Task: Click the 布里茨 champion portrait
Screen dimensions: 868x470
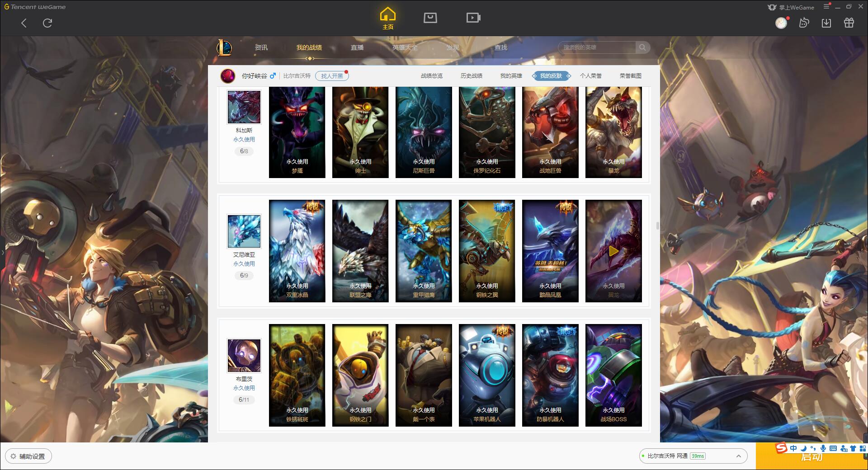Action: point(244,356)
